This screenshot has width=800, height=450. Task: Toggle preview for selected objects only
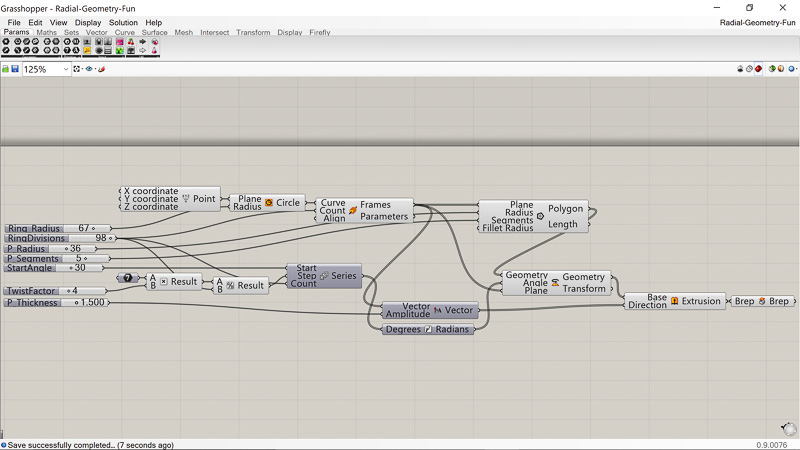click(x=772, y=69)
